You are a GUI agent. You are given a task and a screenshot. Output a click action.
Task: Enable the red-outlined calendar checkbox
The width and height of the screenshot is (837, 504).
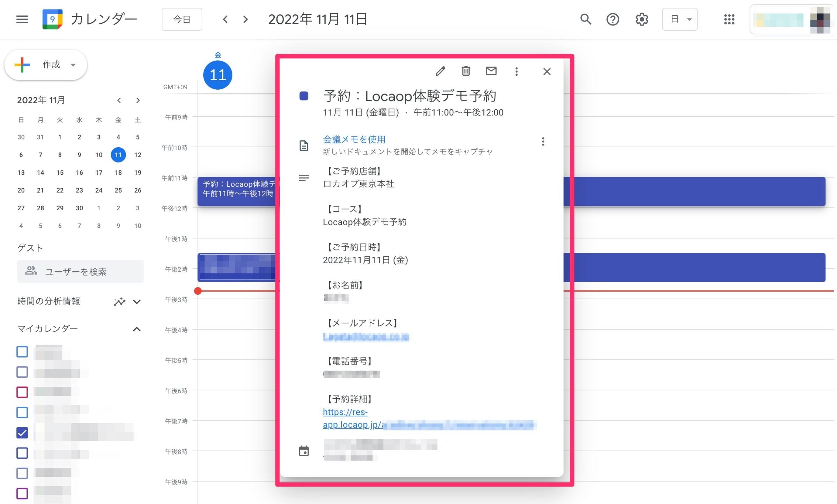tap(22, 392)
